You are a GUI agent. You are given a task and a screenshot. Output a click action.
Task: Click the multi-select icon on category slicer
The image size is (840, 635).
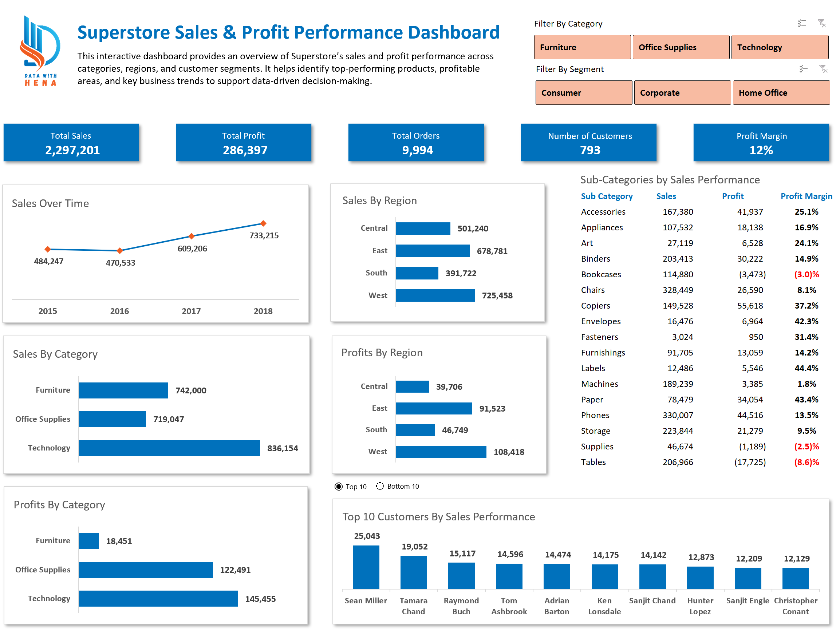(802, 23)
